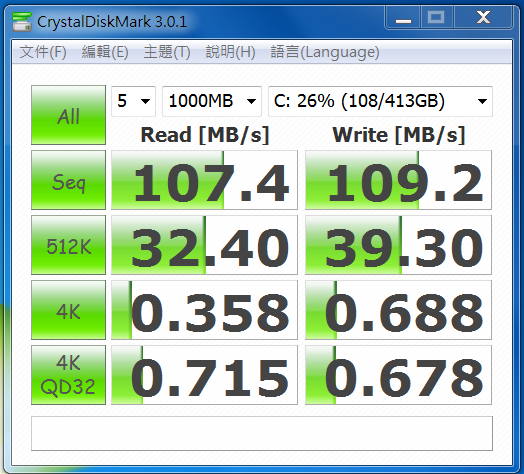Close the CrystalDiskMark window

pos(483,18)
